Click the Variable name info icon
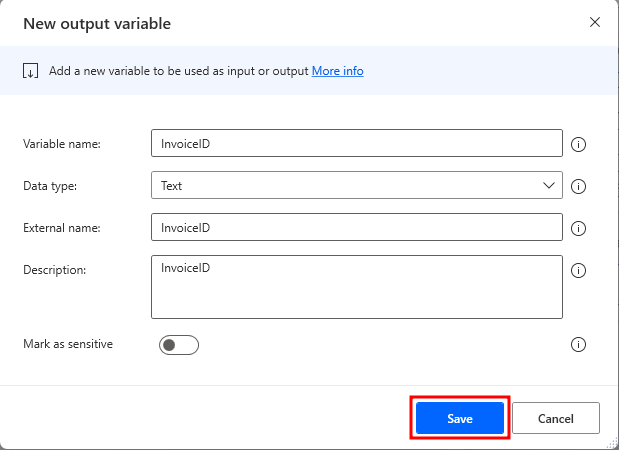Screen dimensions: 619x450 578,144
